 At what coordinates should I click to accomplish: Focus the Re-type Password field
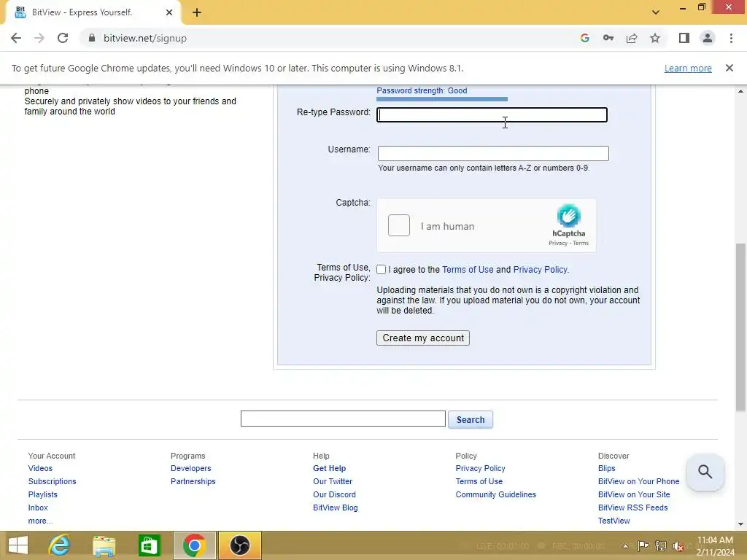492,114
